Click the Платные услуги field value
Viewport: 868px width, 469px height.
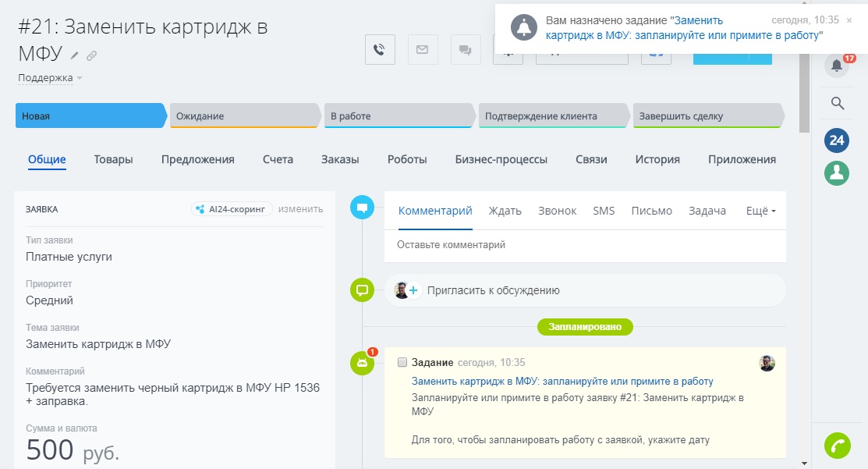tap(69, 257)
